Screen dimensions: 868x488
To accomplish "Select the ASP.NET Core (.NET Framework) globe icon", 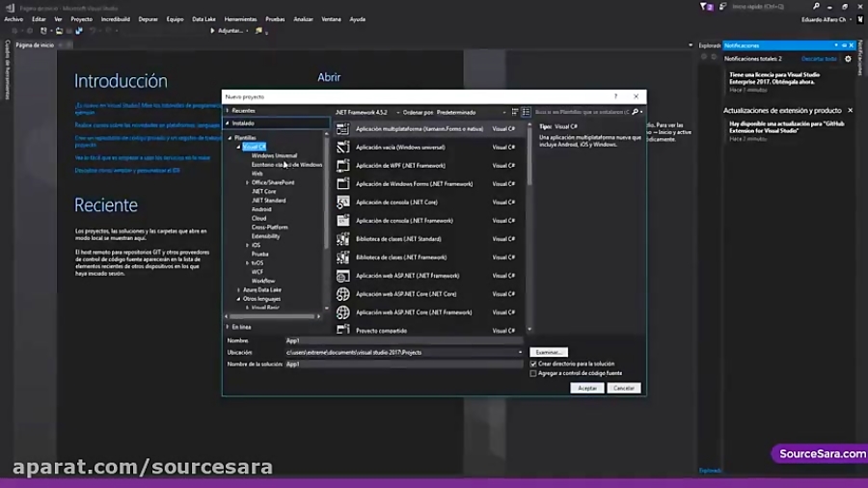I will coord(342,312).
